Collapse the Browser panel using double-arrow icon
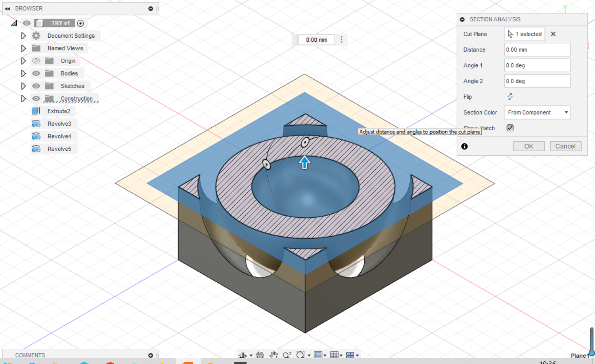 7,8
